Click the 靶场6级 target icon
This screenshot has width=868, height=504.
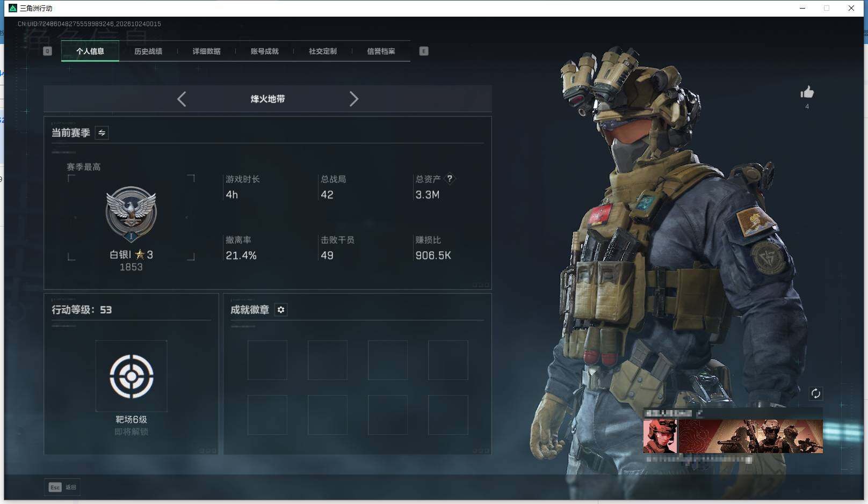(131, 376)
